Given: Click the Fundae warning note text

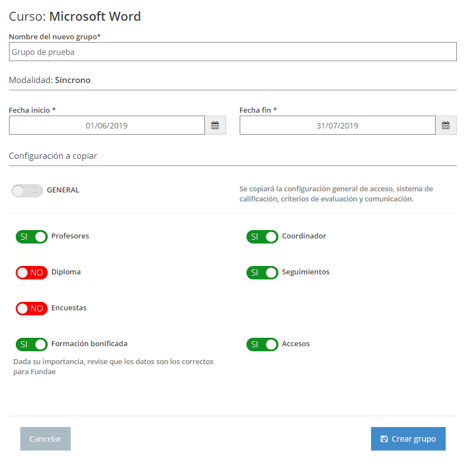Looking at the screenshot, I should (113, 366).
